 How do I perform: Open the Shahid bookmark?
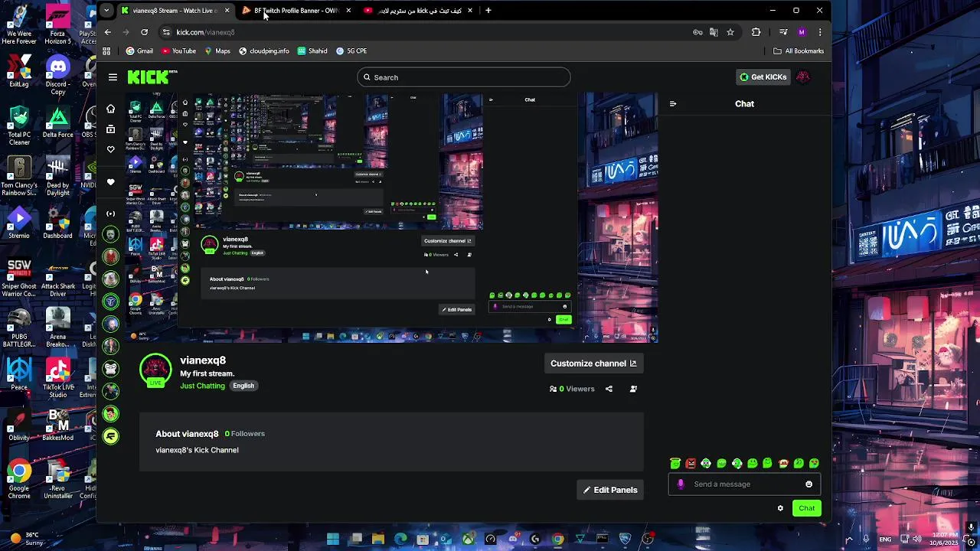click(312, 51)
